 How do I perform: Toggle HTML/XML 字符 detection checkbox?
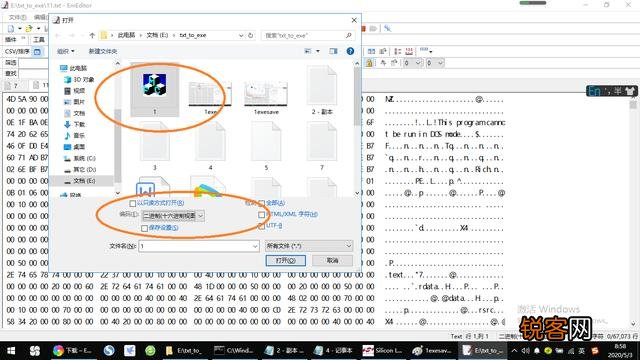262,215
